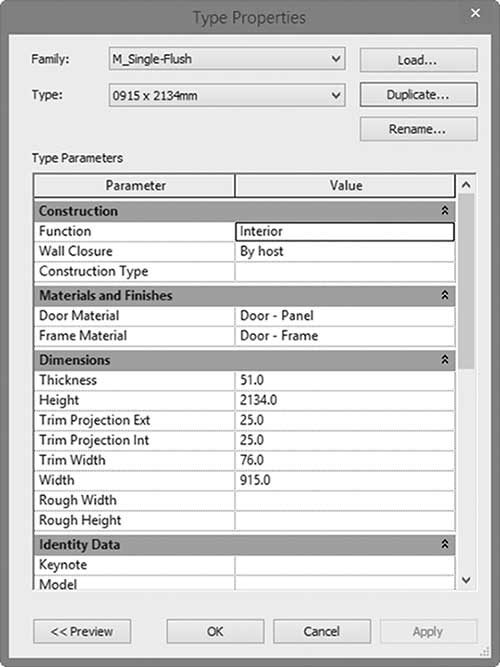500x667 pixels.
Task: Click the Duplicate... button
Action: click(x=418, y=94)
